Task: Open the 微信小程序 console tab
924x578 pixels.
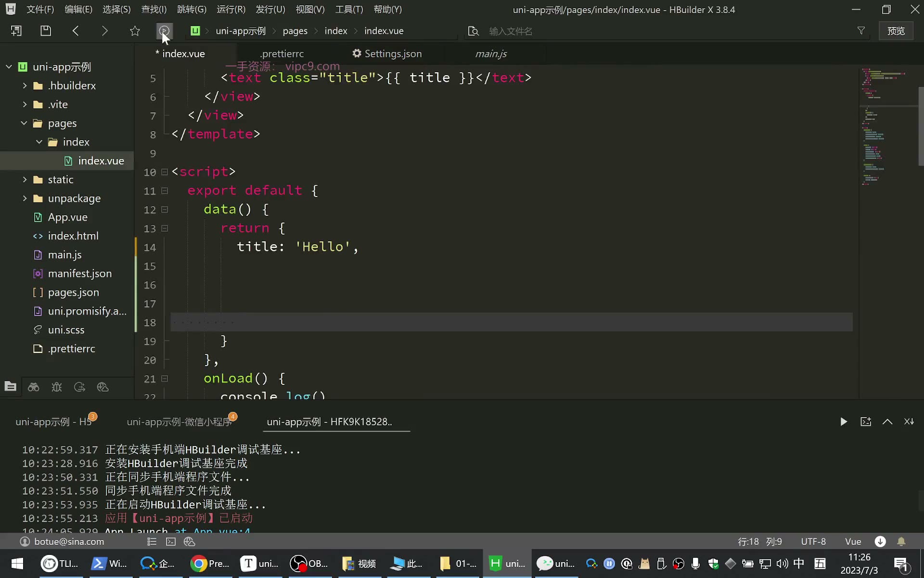Action: coord(179,422)
